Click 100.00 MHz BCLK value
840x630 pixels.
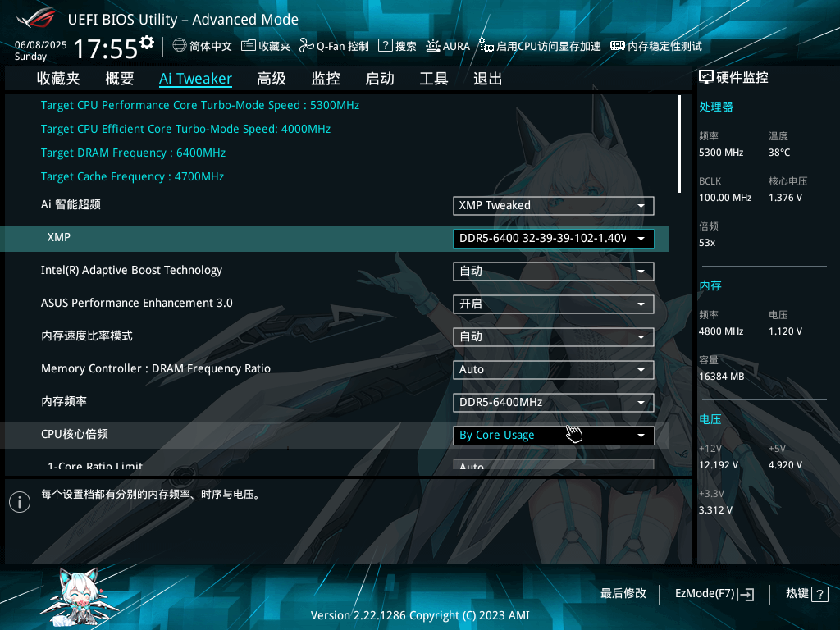click(x=725, y=198)
